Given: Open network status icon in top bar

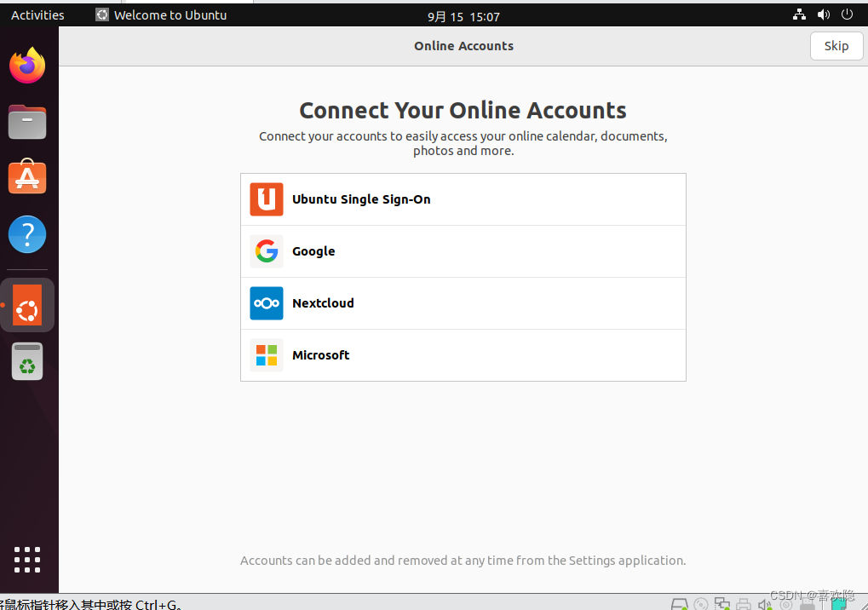Looking at the screenshot, I should pyautogui.click(x=799, y=15).
